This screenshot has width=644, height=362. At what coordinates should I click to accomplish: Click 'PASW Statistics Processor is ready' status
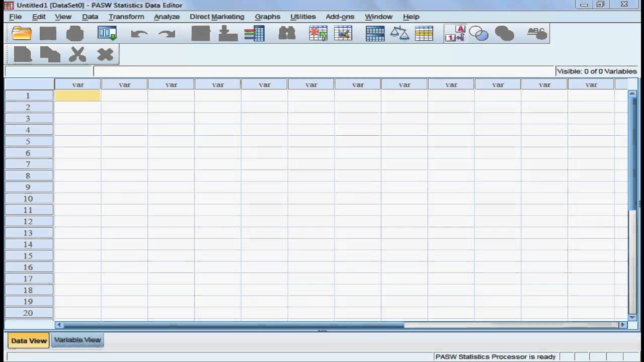pos(496,356)
